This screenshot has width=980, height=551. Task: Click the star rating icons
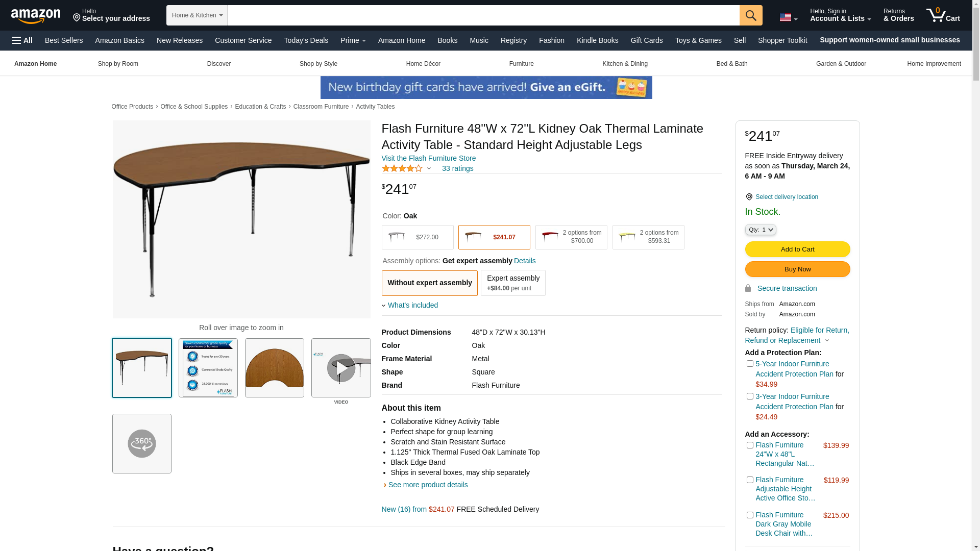402,168
